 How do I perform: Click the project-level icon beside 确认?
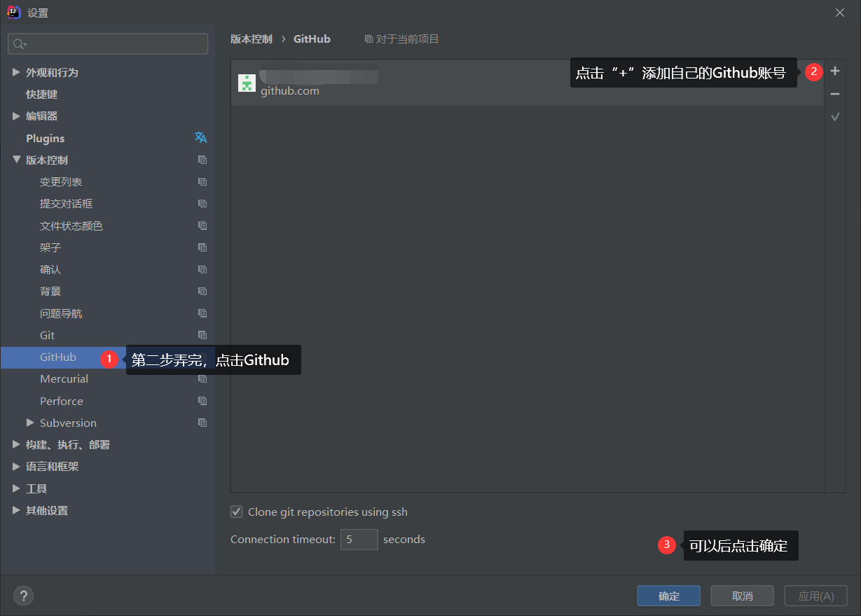point(202,269)
